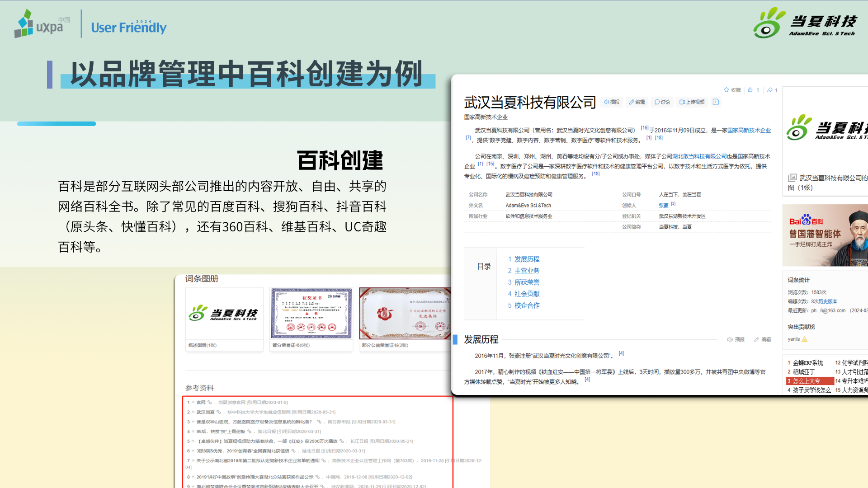
Task: Click reference 2019讲好中国故事 创意传播大赛
Action: 255,477
